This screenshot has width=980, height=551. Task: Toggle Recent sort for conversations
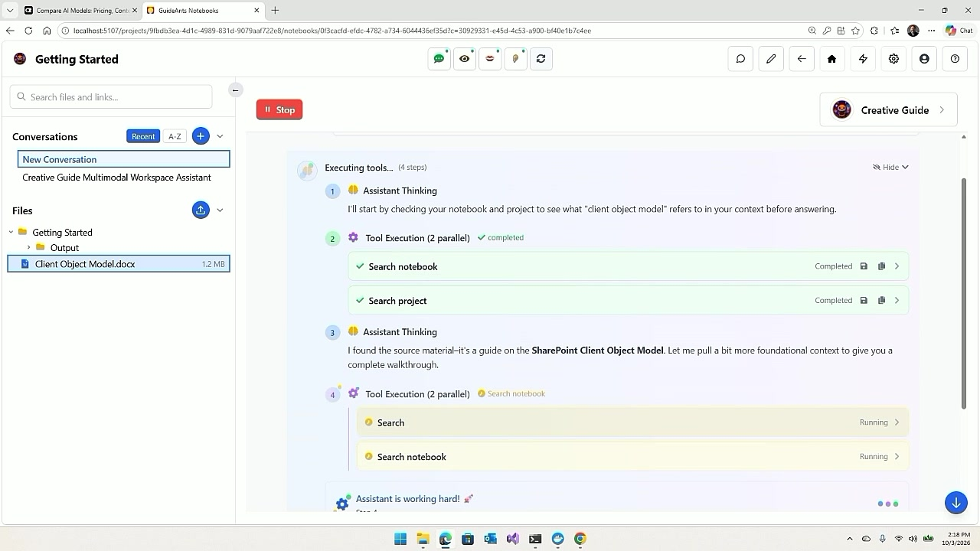(143, 136)
